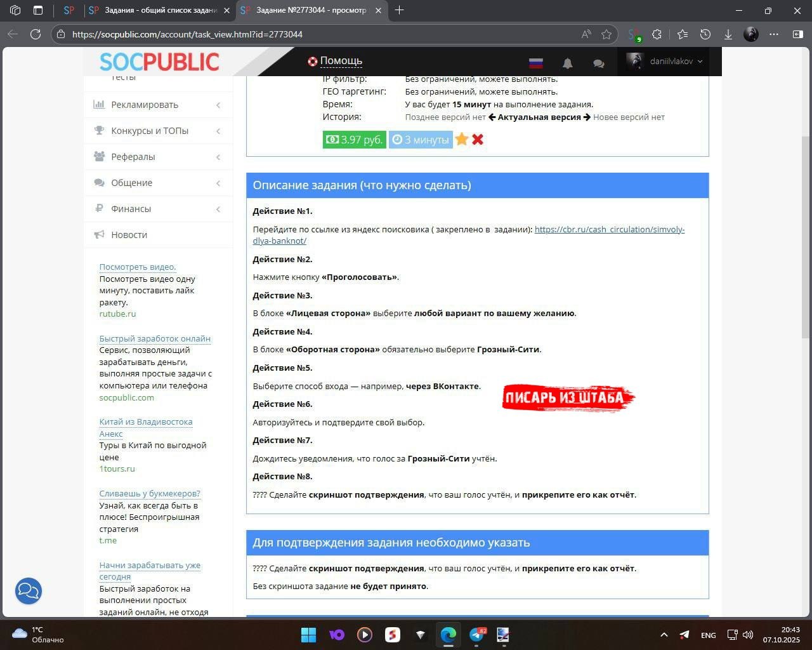Add task to favorites with star icon
This screenshot has width=812, height=650.
tap(462, 139)
